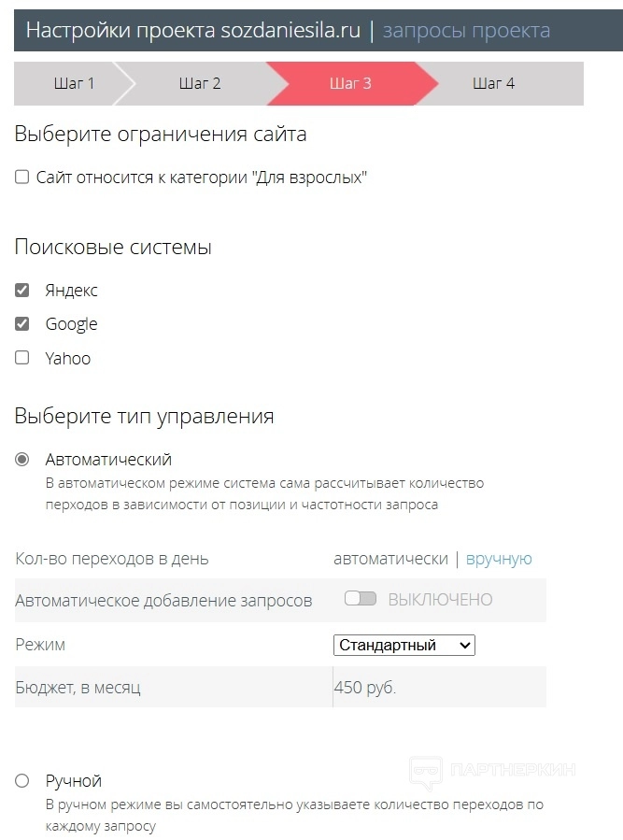This screenshot has width=623, height=840.
Task: Choose the Ручной control type radio
Action: pyautogui.click(x=22, y=781)
